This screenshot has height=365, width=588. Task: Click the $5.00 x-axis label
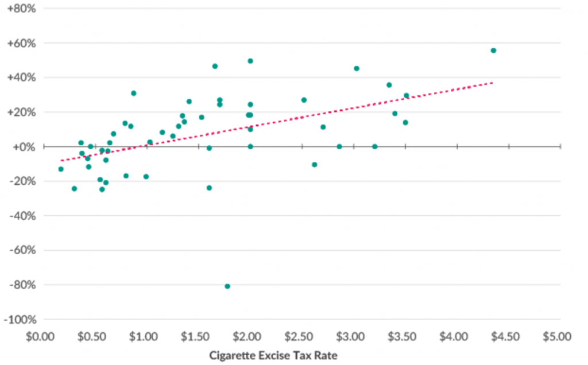pyautogui.click(x=556, y=336)
